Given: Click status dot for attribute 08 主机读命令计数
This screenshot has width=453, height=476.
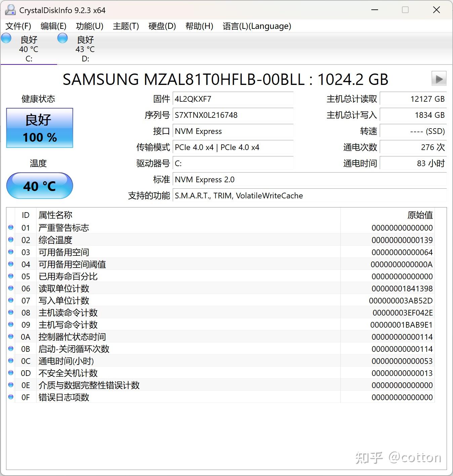Looking at the screenshot, I should (11, 312).
